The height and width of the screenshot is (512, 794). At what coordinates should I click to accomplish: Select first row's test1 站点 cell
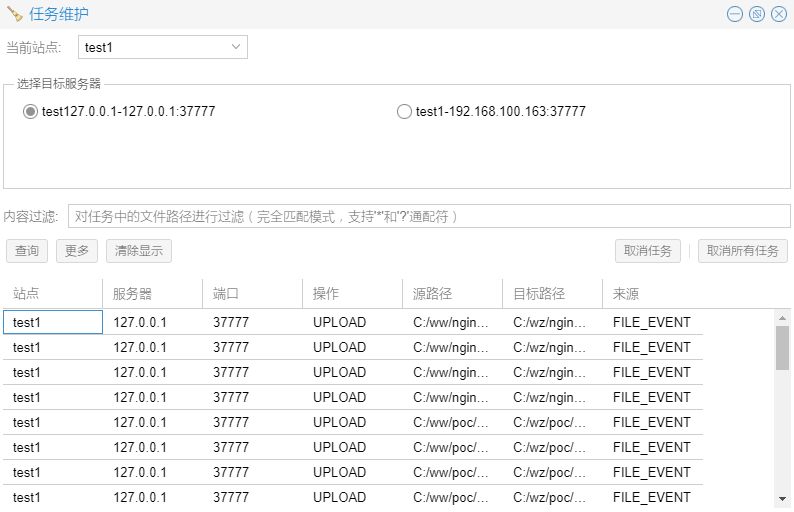tap(52, 322)
